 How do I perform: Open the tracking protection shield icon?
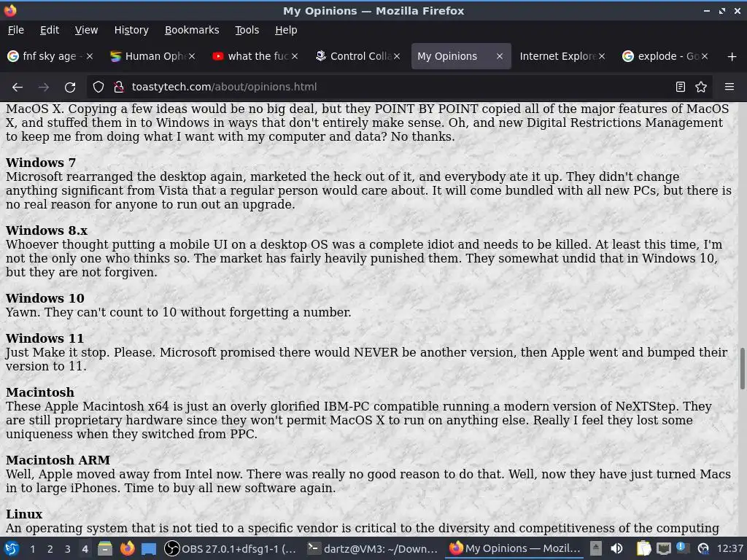coord(98,87)
